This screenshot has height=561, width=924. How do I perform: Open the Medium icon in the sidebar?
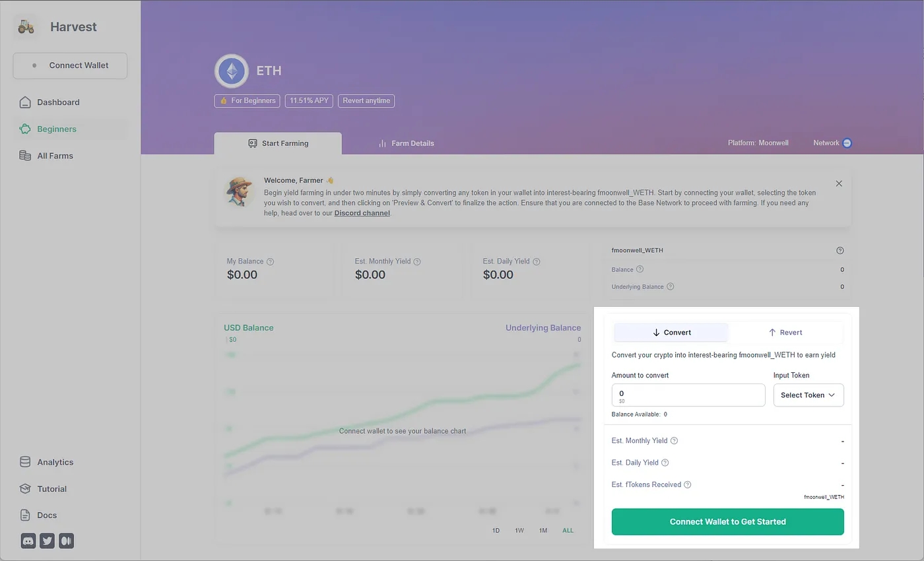click(66, 541)
